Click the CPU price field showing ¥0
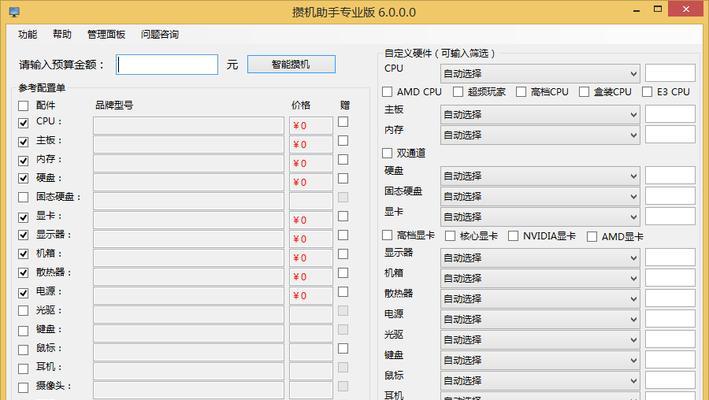709x400 pixels. (x=311, y=126)
